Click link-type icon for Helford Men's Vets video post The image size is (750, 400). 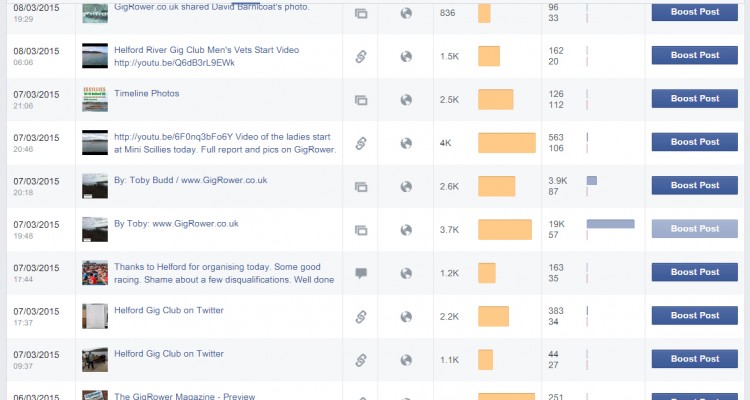pyautogui.click(x=361, y=56)
